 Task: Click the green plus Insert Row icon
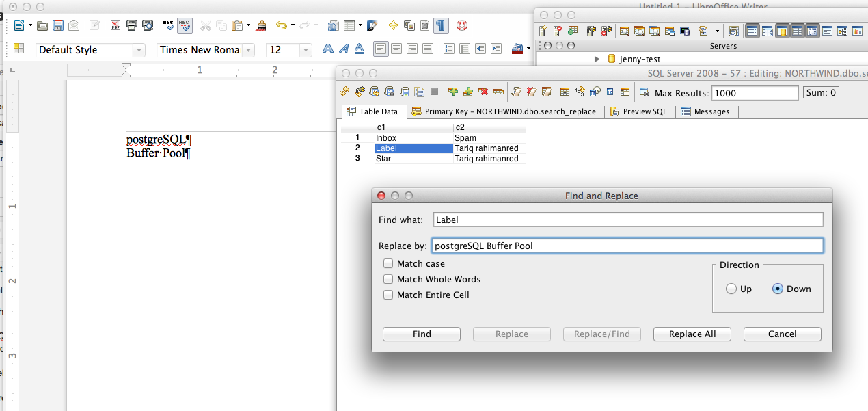pos(452,92)
